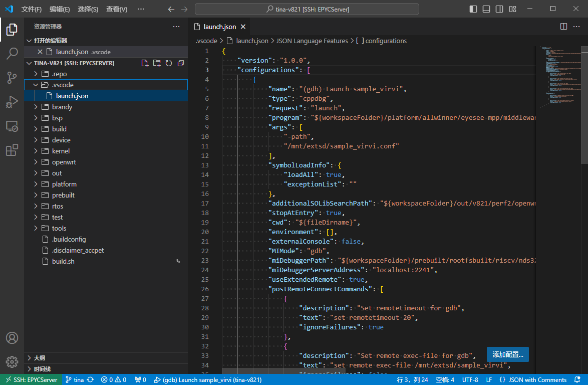Open Remote Explorer view
This screenshot has width=588, height=385.
12,126
